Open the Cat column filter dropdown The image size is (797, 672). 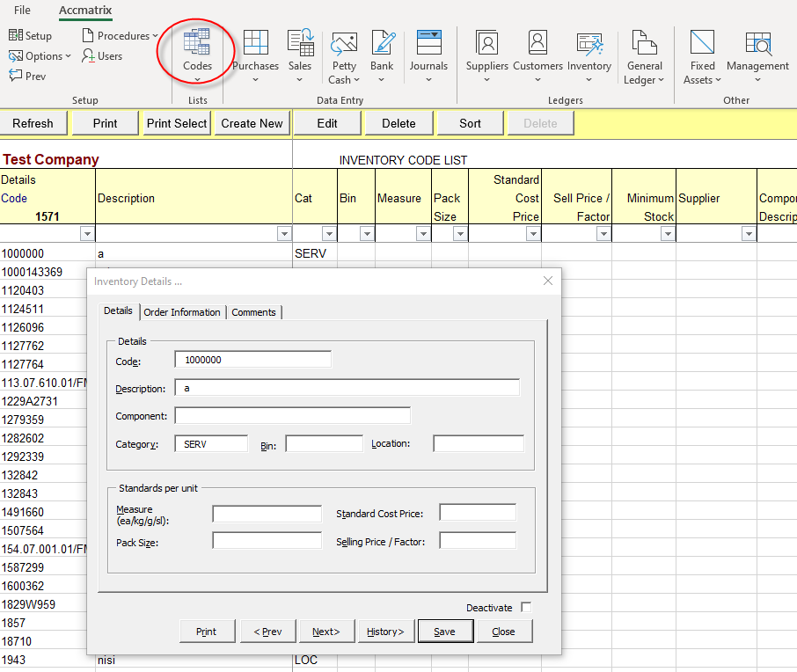tap(329, 234)
